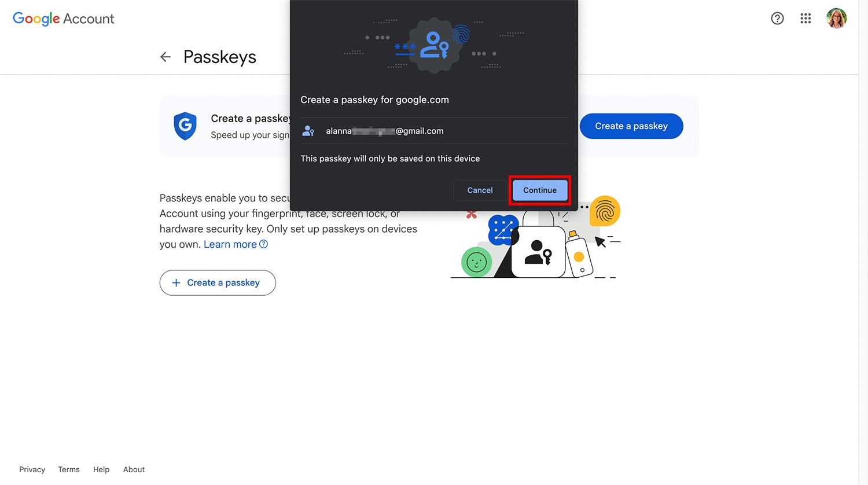This screenshot has width=868, height=485.
Task: Click the blue Create a passkey button
Action: [631, 126]
